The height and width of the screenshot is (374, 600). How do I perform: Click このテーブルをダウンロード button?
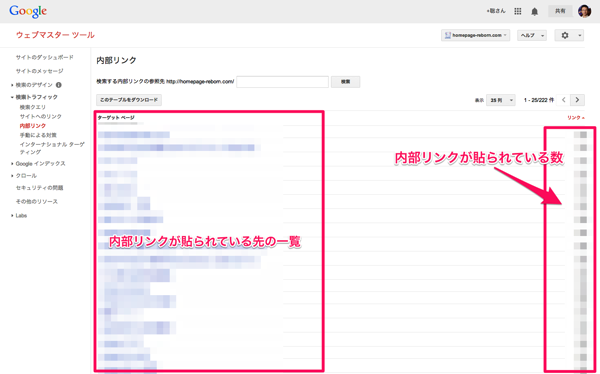click(x=129, y=100)
